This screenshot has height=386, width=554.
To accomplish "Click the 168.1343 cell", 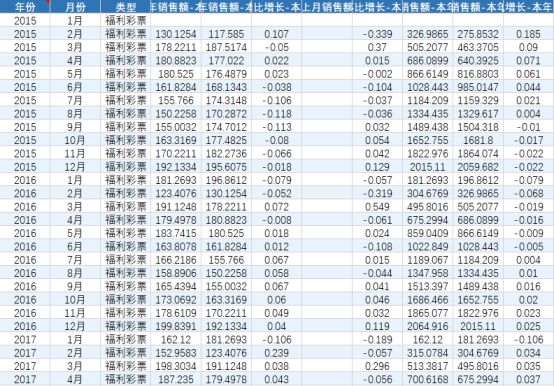I will tap(226, 87).
